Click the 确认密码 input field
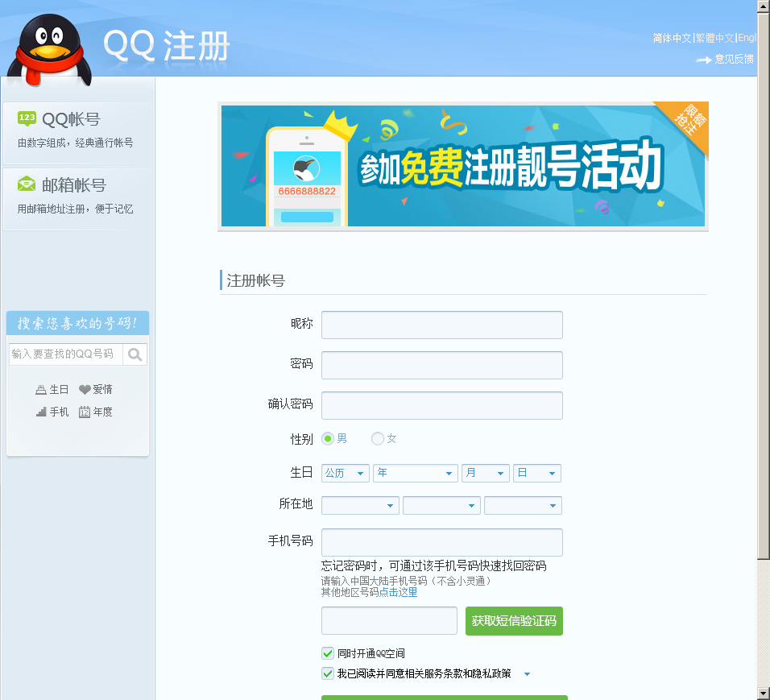 pos(442,405)
